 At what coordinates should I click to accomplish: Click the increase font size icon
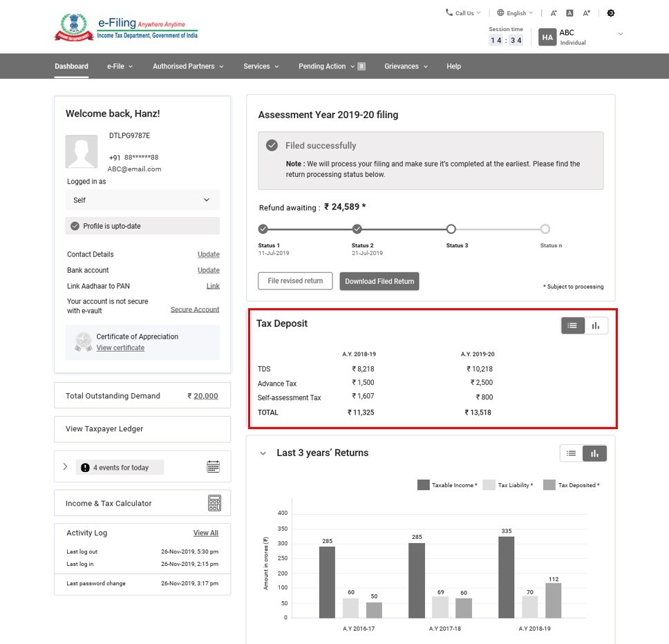pyautogui.click(x=587, y=13)
